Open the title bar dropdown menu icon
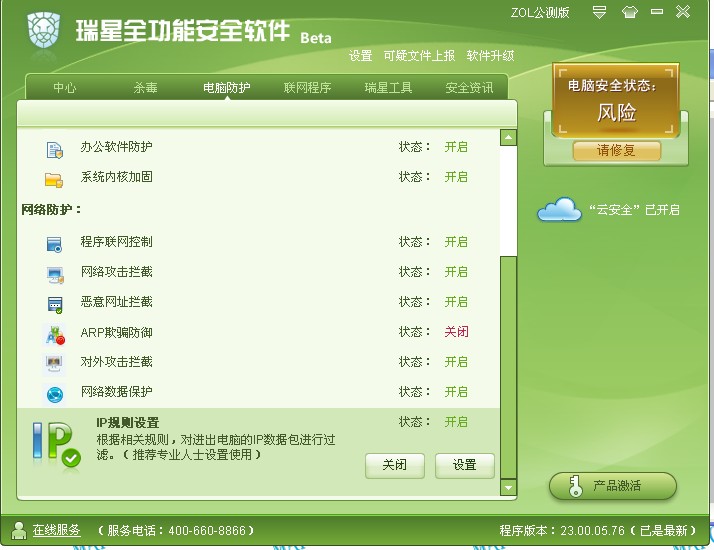The height and width of the screenshot is (550, 714). (599, 12)
